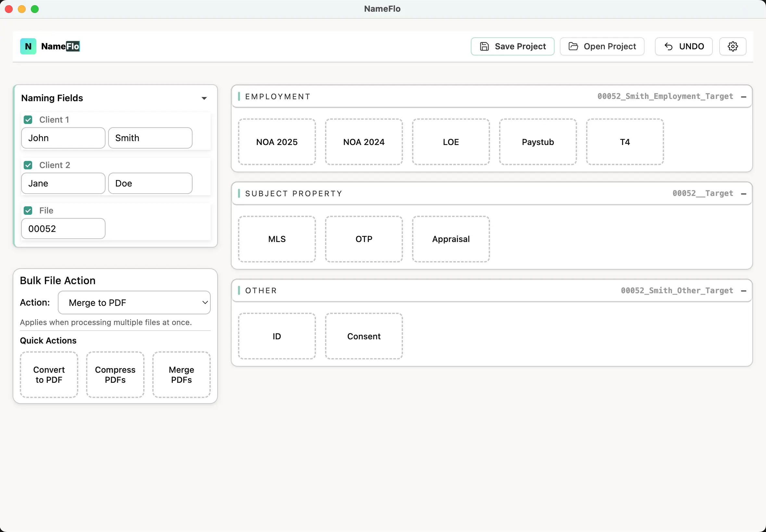This screenshot has height=532, width=766.
Task: Click the File number field containing 00052
Action: tap(63, 229)
